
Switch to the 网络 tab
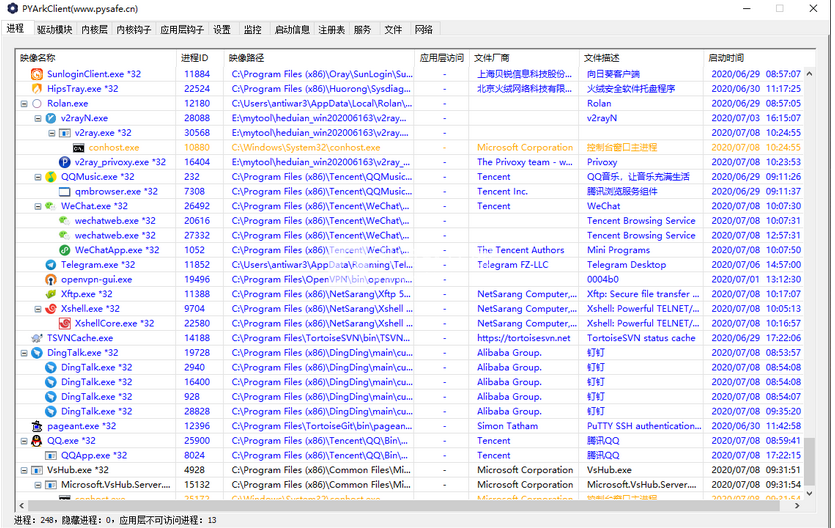point(424,30)
